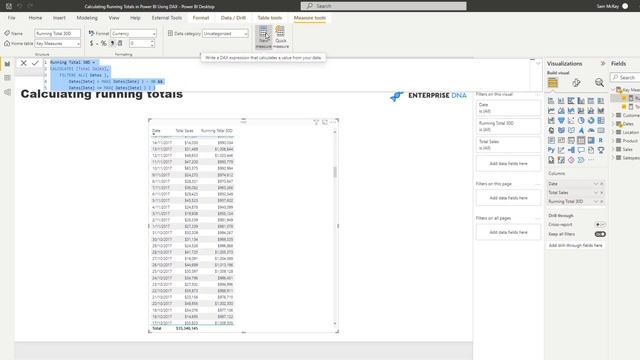Select the trophy goals visual

coord(601,150)
